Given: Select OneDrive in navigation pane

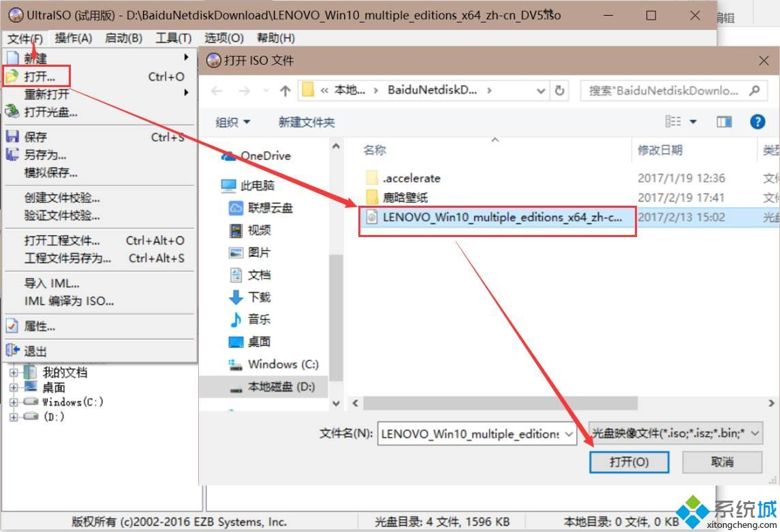Looking at the screenshot, I should [256, 155].
